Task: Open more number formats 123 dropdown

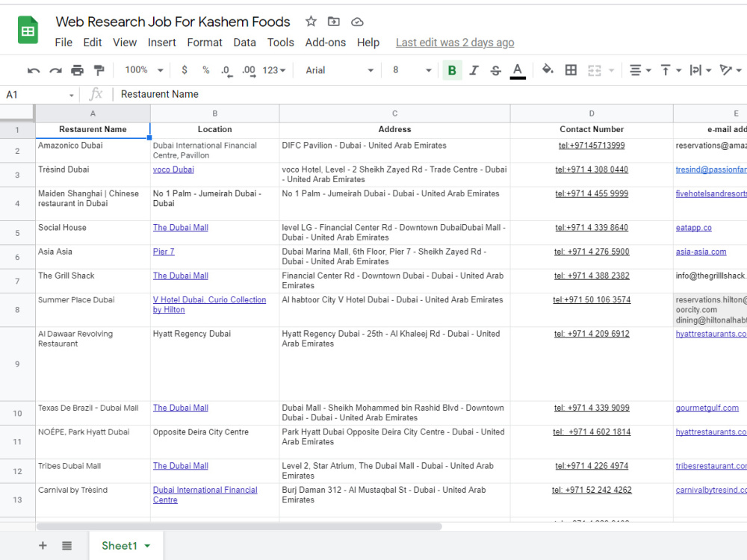Action: click(274, 70)
